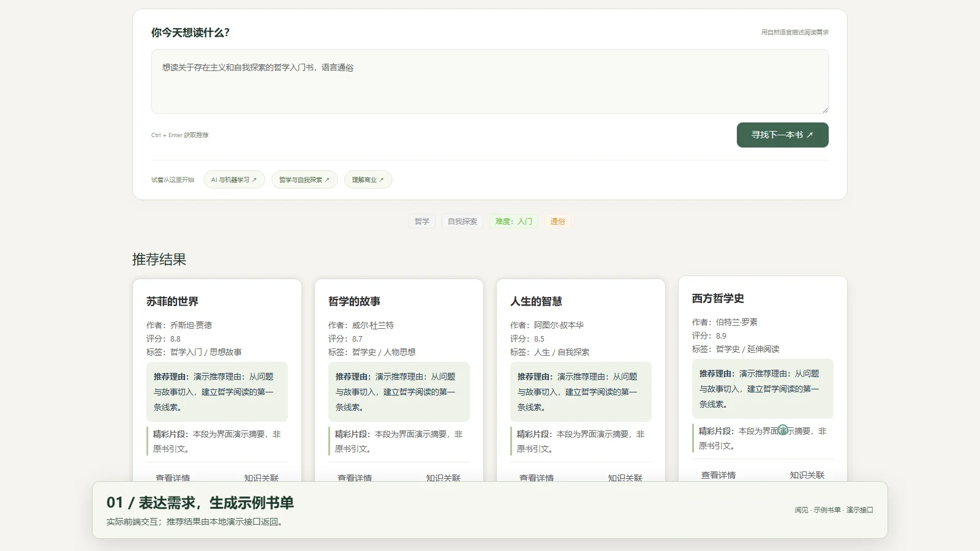Open the 西方哲学史 book title
Image resolution: width=980 pixels, height=551 pixels.
[718, 298]
